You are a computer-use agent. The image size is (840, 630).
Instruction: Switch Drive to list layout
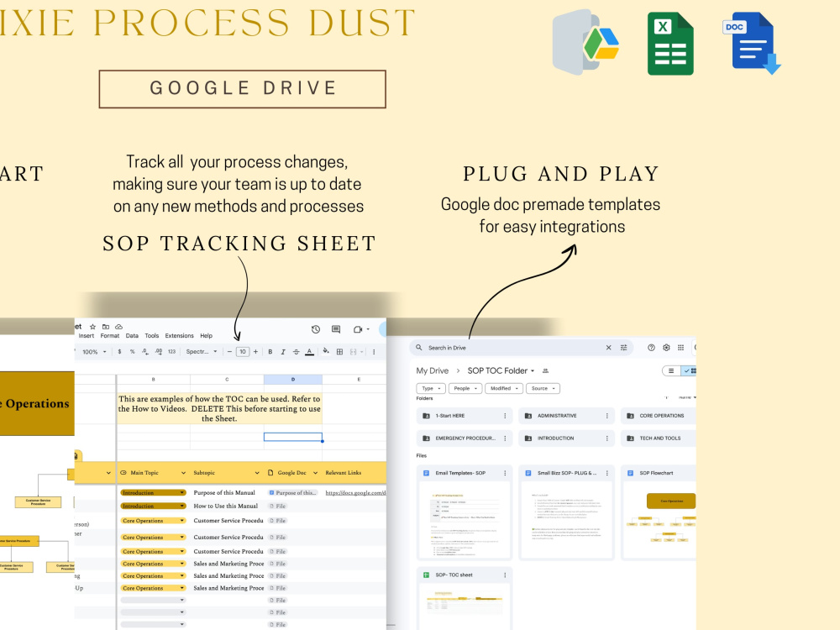(x=671, y=370)
